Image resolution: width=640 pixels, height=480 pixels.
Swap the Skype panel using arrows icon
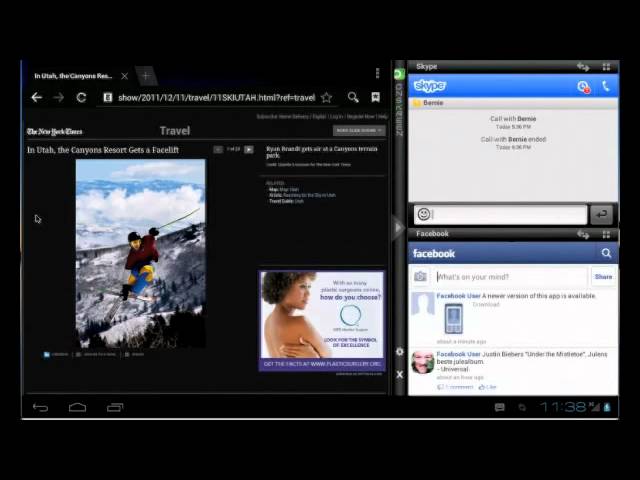tap(583, 67)
